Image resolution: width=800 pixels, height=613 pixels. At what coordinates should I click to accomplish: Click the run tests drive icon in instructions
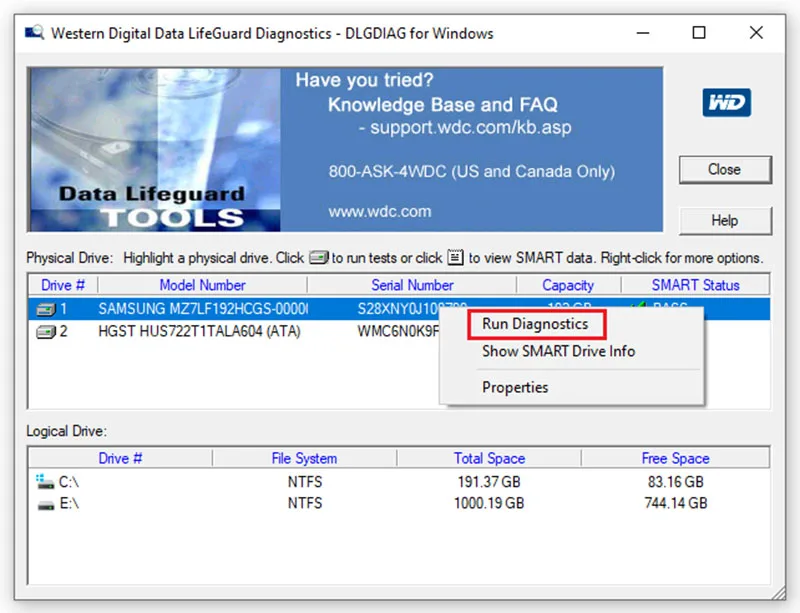(319, 257)
